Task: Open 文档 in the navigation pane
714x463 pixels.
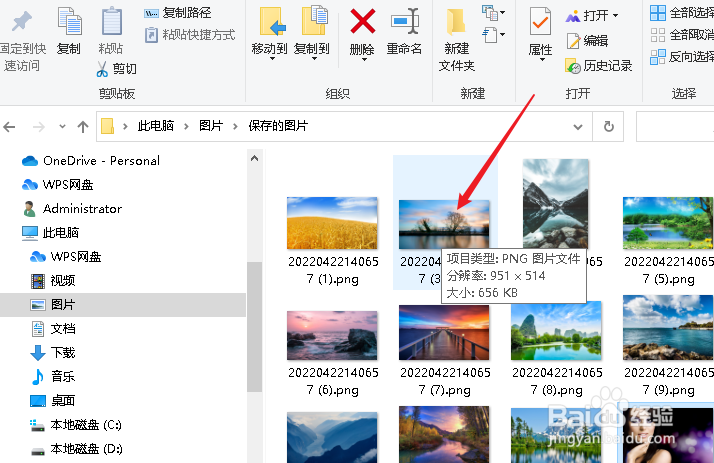Action: [x=53, y=329]
